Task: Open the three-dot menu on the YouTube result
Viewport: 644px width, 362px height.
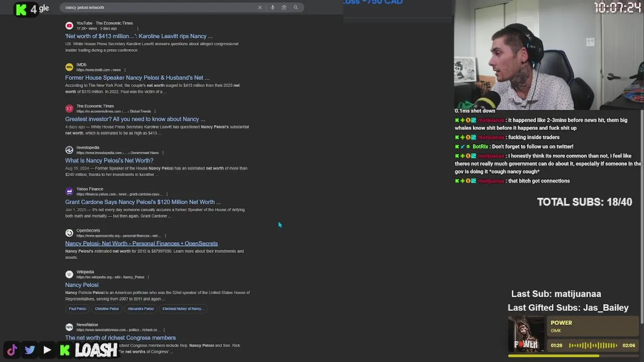Action: point(137,29)
